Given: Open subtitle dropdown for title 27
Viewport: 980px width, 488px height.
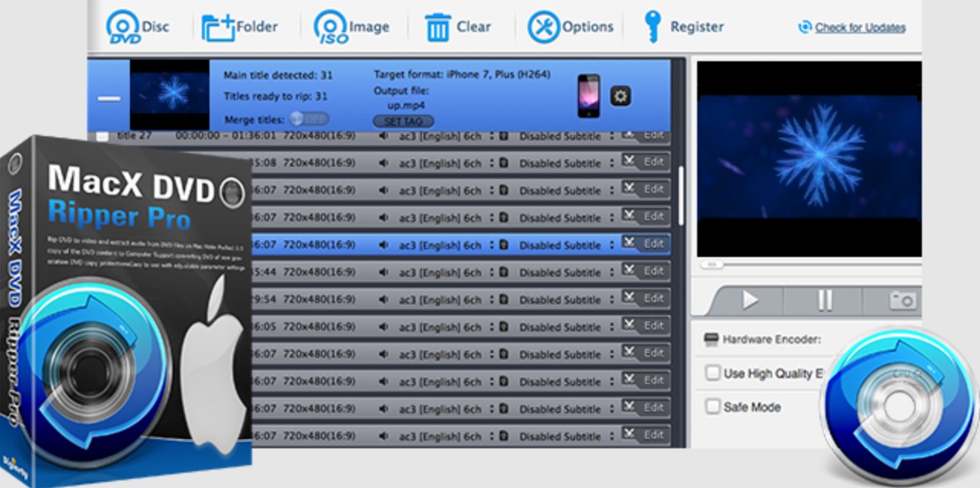Looking at the screenshot, I should pos(612,136).
